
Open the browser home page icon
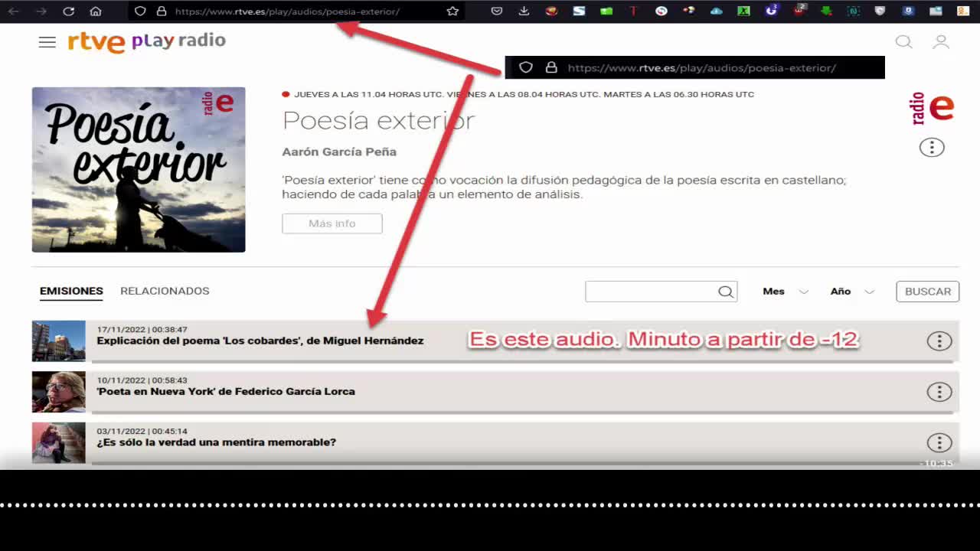pyautogui.click(x=96, y=11)
